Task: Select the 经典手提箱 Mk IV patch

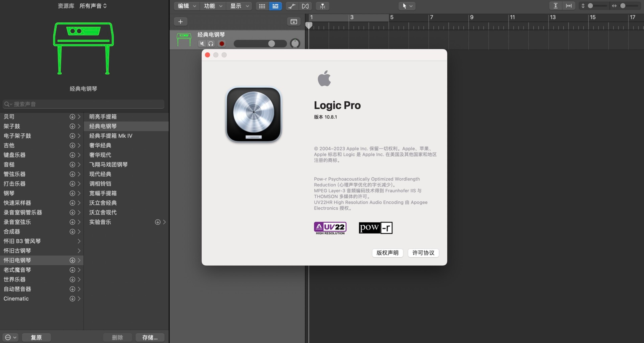Action: point(126,136)
